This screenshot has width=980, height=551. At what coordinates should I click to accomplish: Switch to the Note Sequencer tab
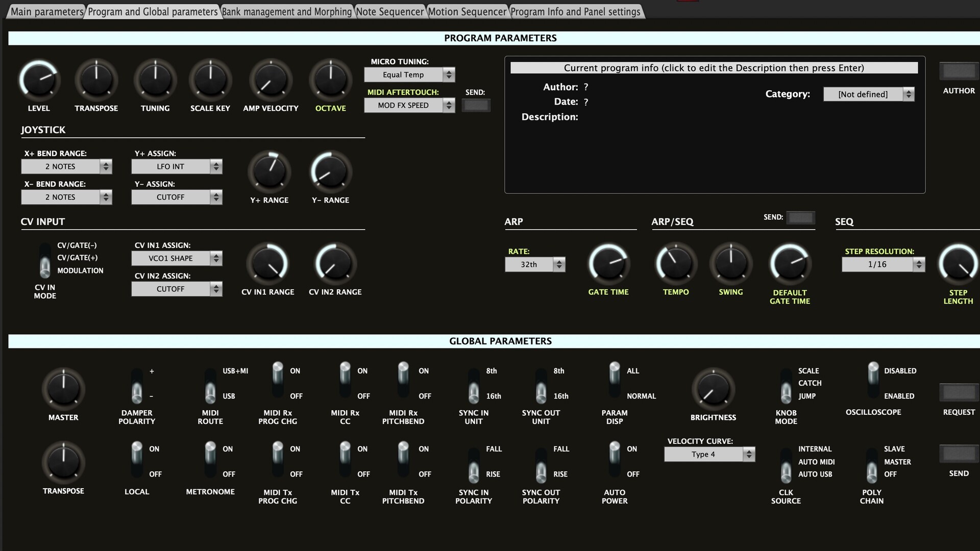(390, 11)
